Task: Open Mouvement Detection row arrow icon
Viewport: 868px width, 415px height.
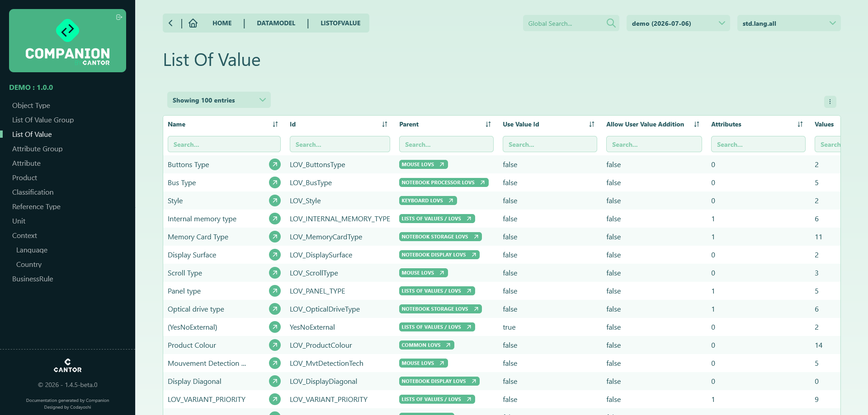Action: (x=275, y=363)
